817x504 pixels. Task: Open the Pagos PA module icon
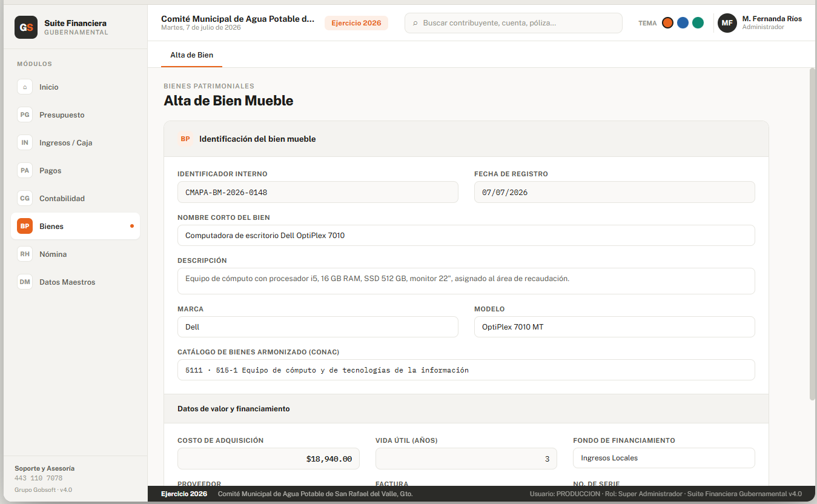tap(25, 171)
